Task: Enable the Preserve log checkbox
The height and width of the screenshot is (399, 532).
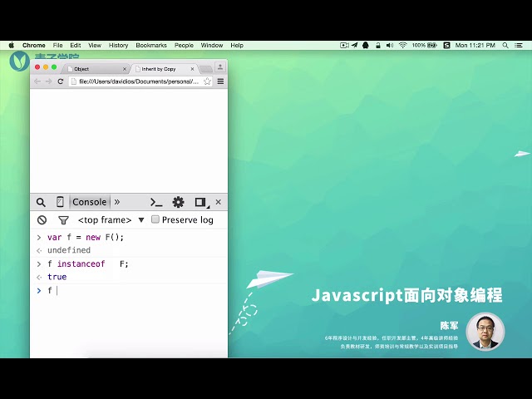Action: (x=155, y=219)
